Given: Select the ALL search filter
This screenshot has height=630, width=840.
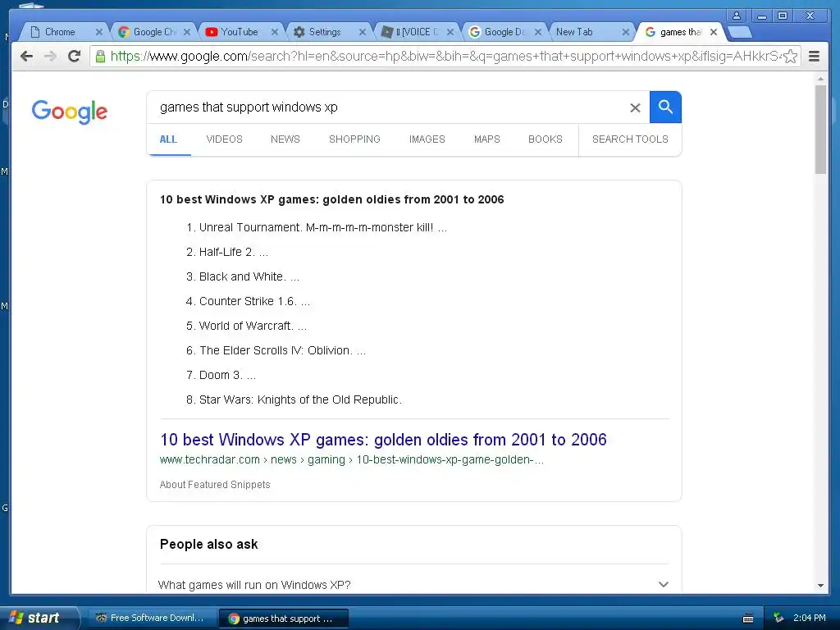Looking at the screenshot, I should pos(168,139).
